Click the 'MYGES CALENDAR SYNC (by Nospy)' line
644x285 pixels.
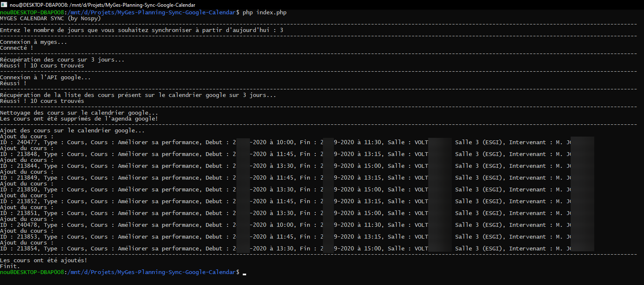(51, 19)
